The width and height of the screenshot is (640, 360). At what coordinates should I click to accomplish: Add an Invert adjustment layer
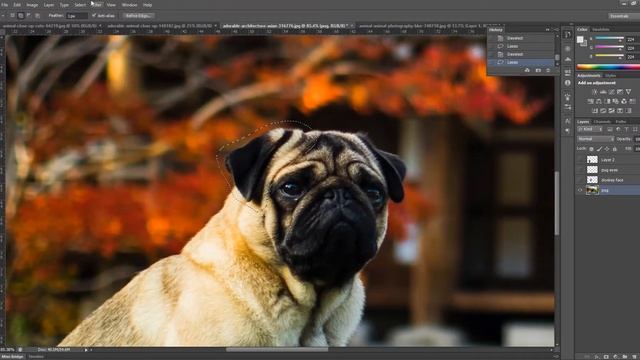coord(594,111)
